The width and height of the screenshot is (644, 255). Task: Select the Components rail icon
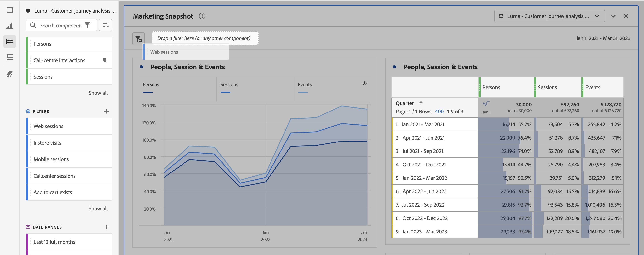[x=9, y=41]
